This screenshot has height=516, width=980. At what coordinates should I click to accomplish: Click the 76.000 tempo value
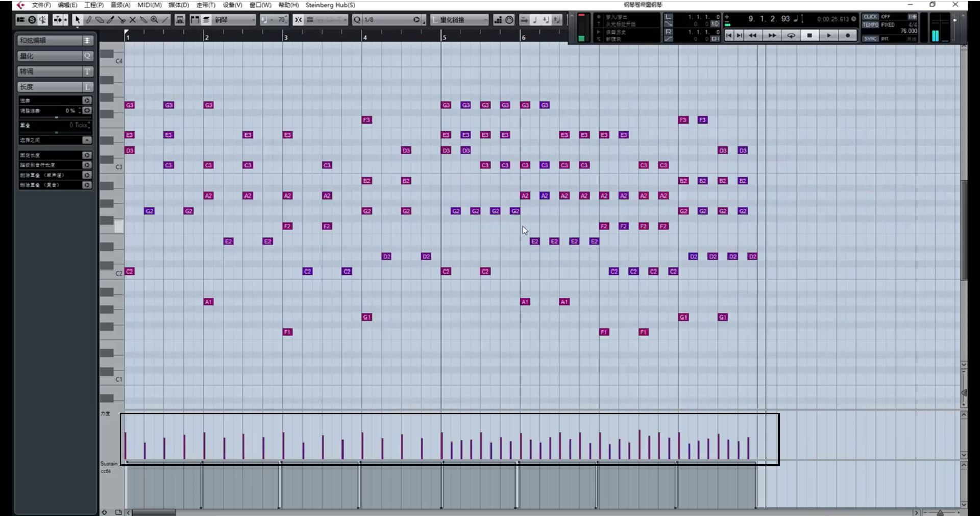(x=909, y=31)
